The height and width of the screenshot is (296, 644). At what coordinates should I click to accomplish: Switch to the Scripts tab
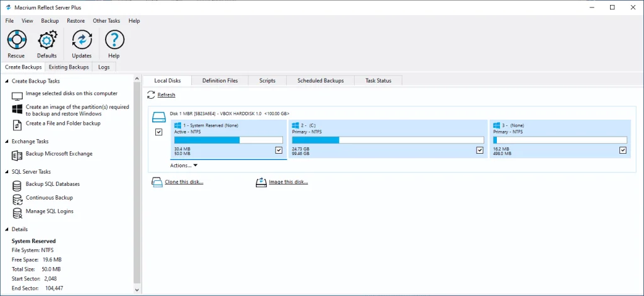(267, 81)
